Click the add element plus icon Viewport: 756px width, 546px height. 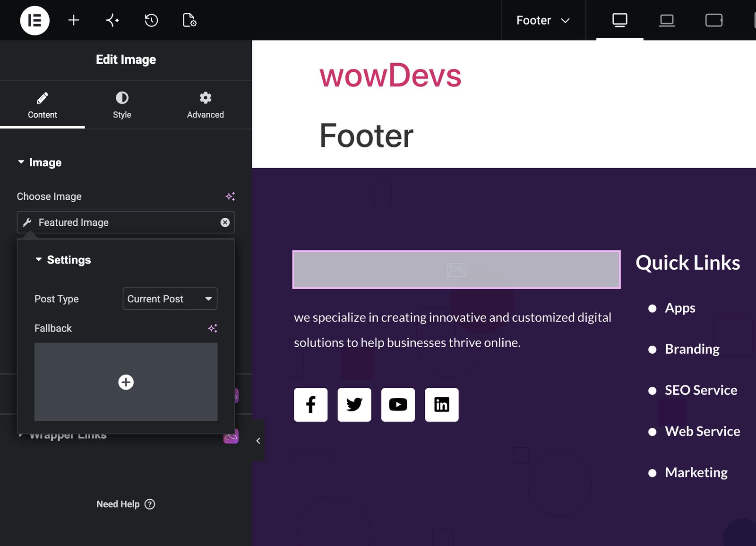point(74,20)
